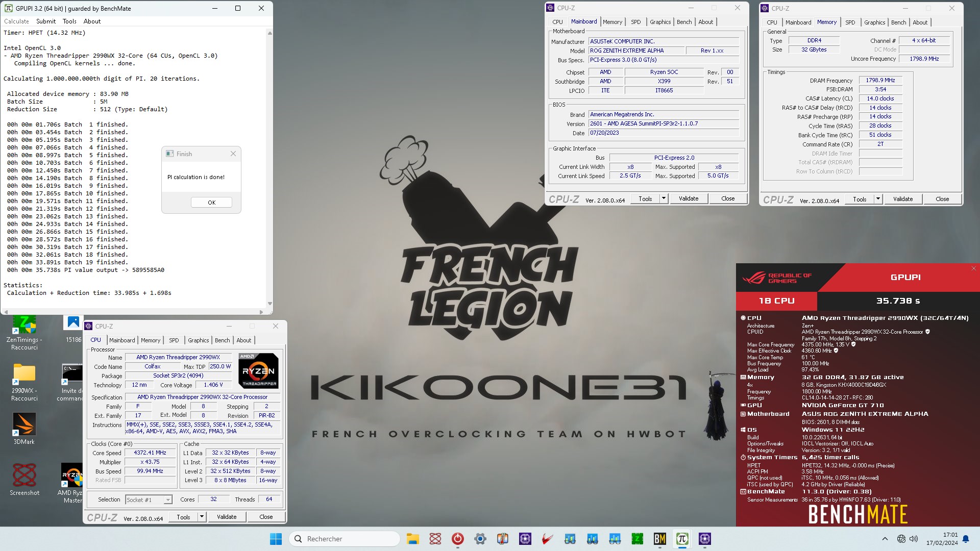Click the thermometer sensor icon on taskbar
The image size is (980, 551).
pyautogui.click(x=503, y=539)
